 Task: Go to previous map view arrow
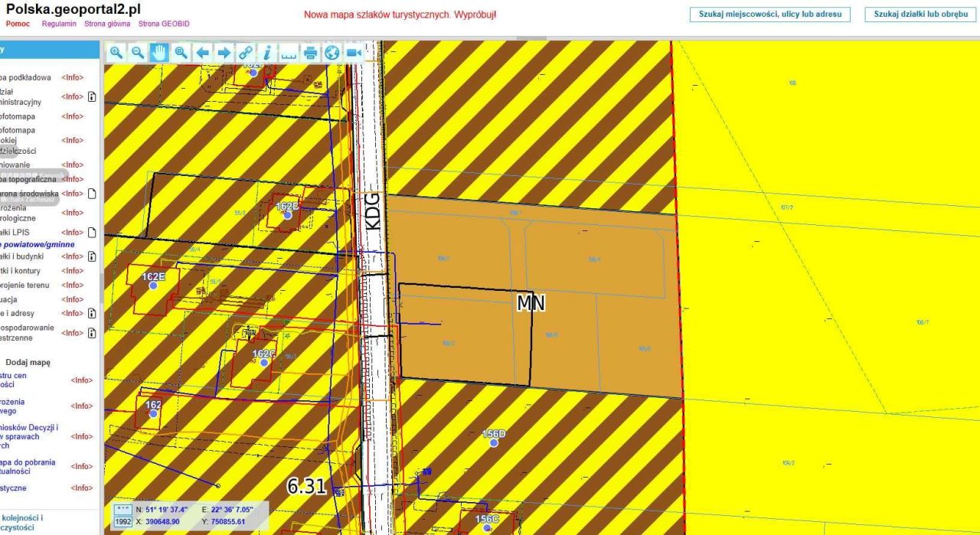(202, 52)
